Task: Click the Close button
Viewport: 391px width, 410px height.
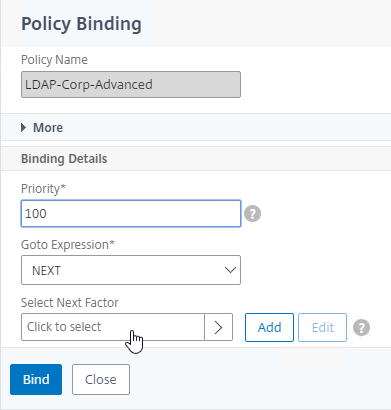Action: 101,379
